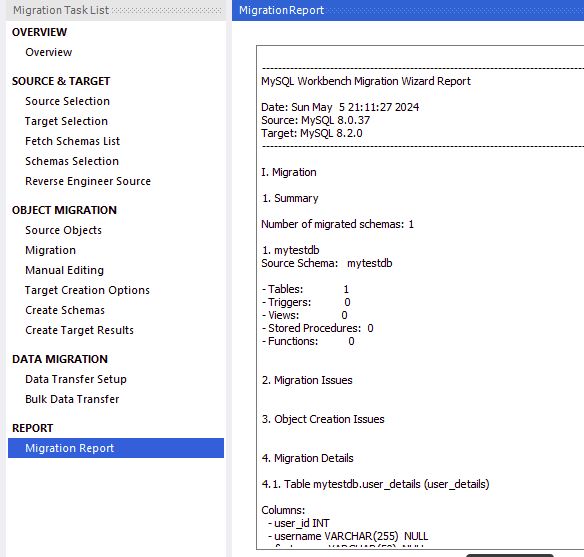
Task: Select Create Schemas step
Action: 65,310
